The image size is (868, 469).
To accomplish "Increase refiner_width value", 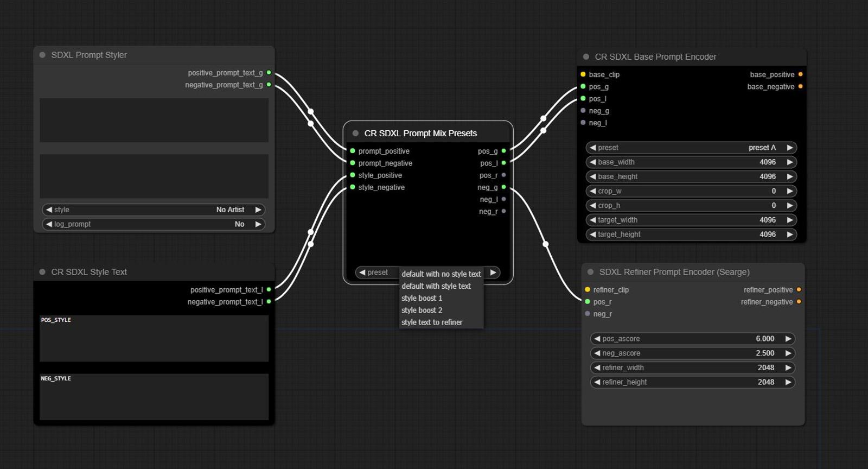I will [788, 367].
